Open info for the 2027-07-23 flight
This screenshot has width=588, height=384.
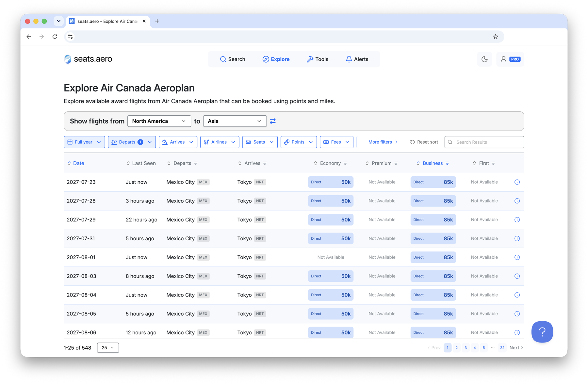(x=517, y=182)
